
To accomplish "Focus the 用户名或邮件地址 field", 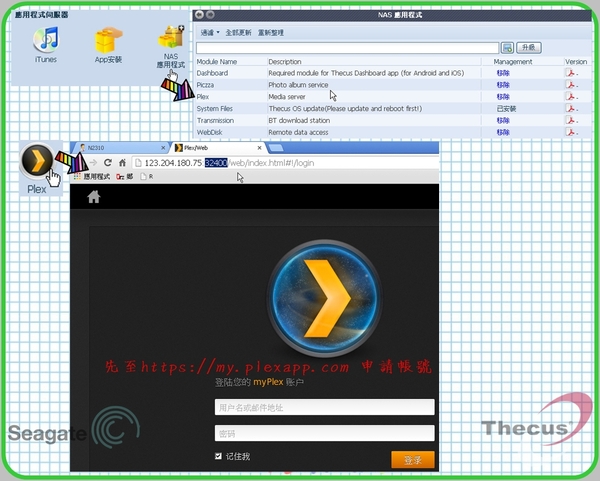I will pos(324,407).
